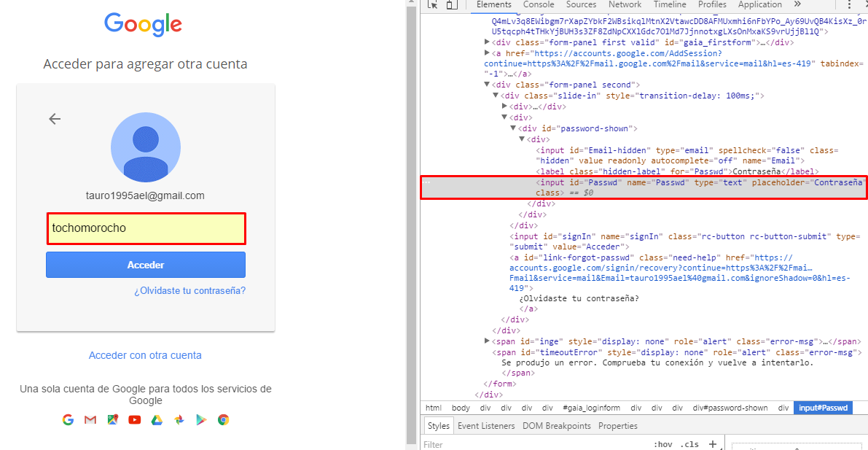Click the blue Acceder button
This screenshot has width=868, height=450.
pyautogui.click(x=146, y=265)
